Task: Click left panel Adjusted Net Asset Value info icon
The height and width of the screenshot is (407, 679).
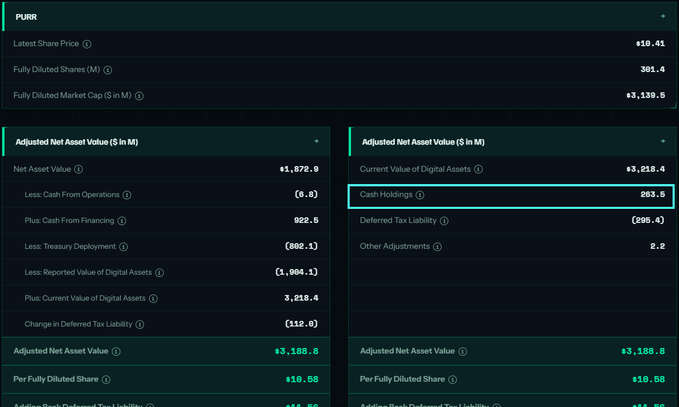Action: click(116, 352)
